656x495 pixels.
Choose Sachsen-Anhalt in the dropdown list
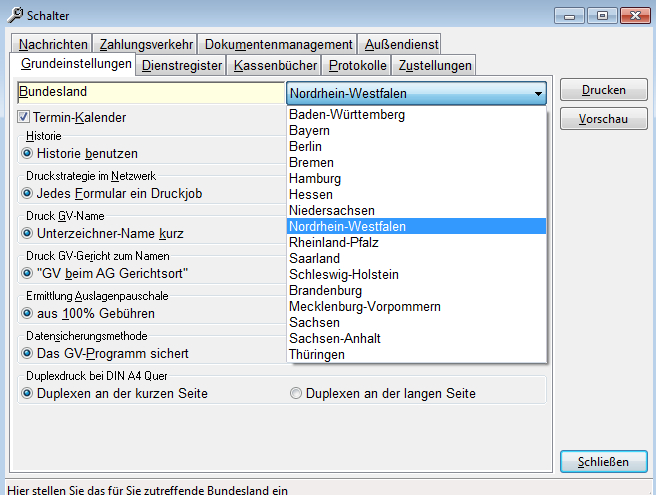point(332,339)
